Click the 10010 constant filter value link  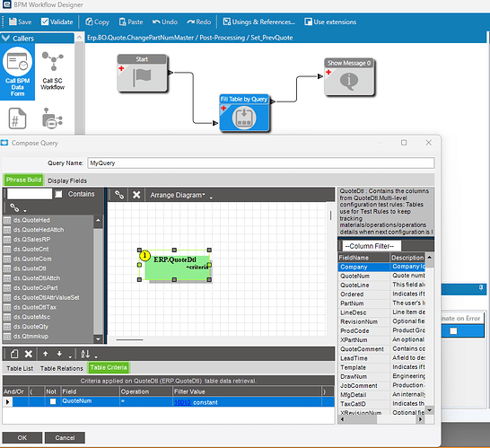tap(182, 402)
